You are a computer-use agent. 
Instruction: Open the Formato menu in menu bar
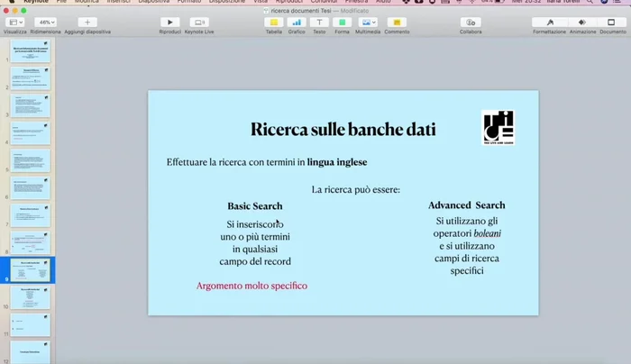pos(189,2)
